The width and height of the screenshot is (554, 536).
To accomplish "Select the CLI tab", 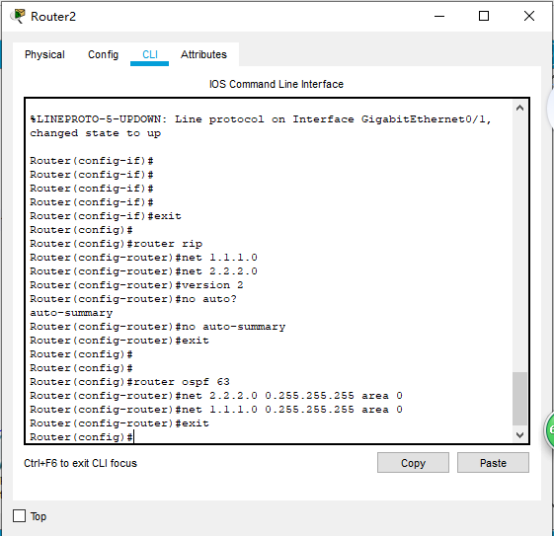I will [x=150, y=54].
